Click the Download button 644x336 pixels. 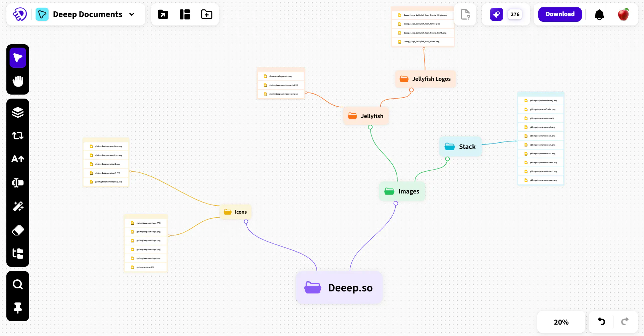(560, 14)
